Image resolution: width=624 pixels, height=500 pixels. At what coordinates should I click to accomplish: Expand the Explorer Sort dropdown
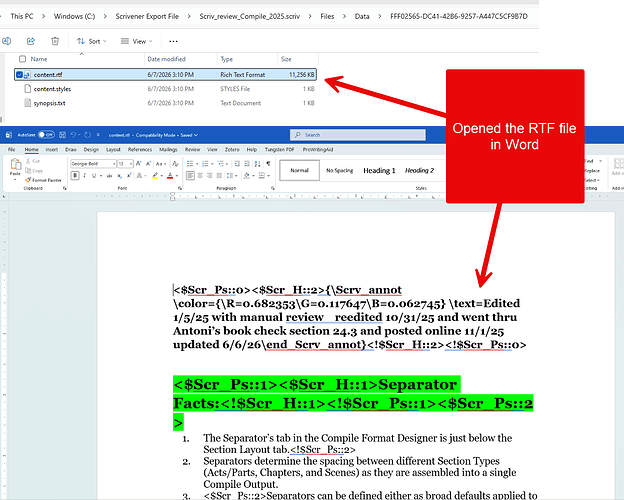point(92,41)
